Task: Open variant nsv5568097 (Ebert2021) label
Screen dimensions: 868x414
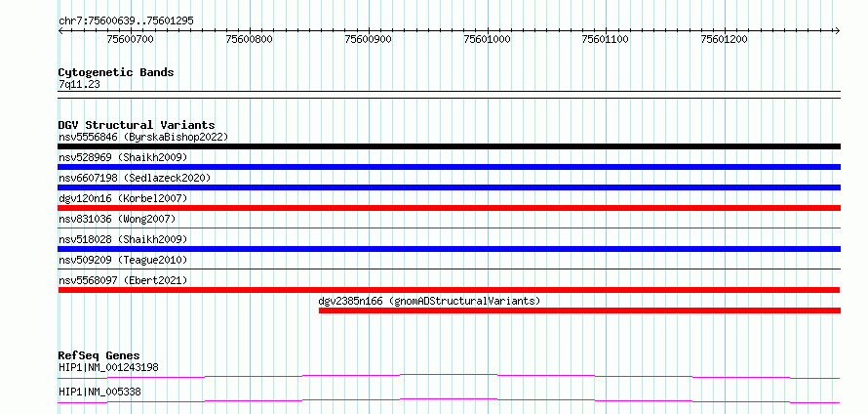Action: point(123,280)
